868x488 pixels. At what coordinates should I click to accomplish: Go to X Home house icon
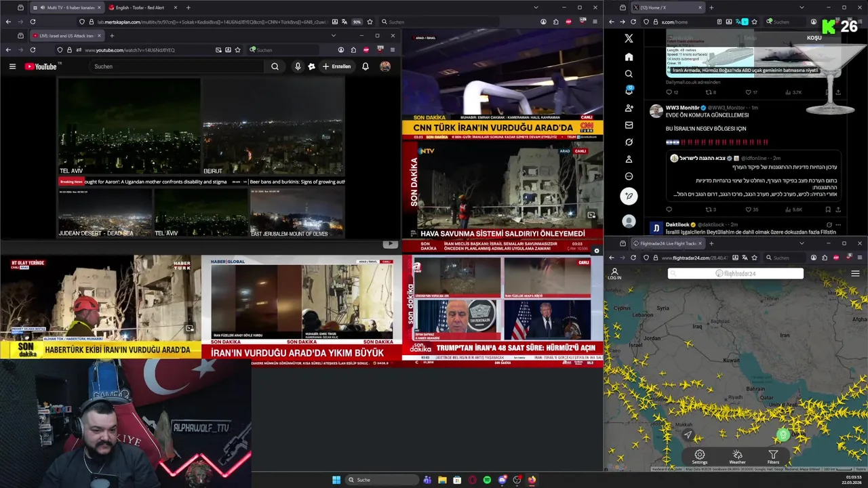(x=629, y=57)
